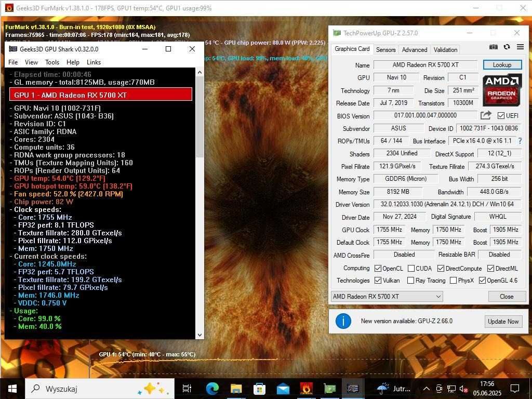Click the BIOS export share arrow icon
This screenshot has width=532, height=399.
coord(486,115)
